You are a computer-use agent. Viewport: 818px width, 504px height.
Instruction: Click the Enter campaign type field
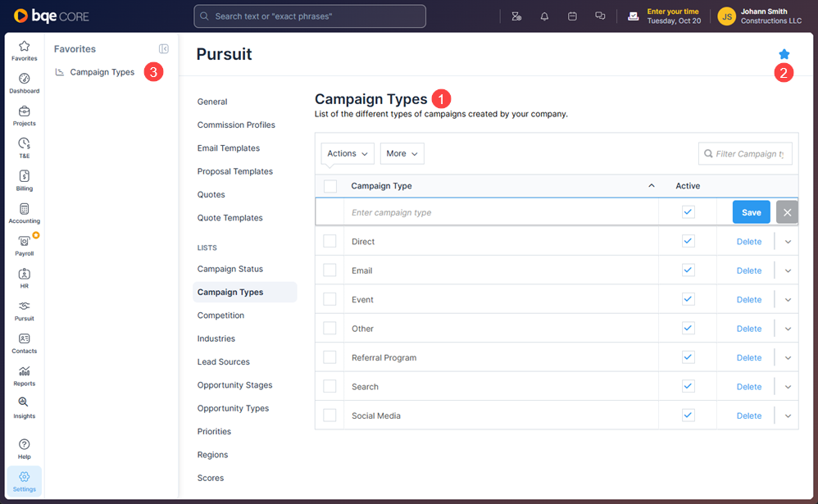tap(501, 212)
